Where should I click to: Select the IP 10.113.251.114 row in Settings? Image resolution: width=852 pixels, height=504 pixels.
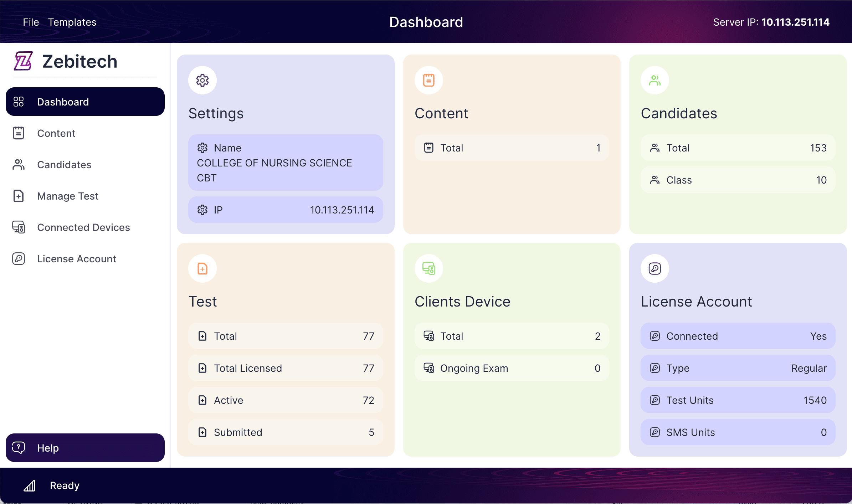(286, 210)
